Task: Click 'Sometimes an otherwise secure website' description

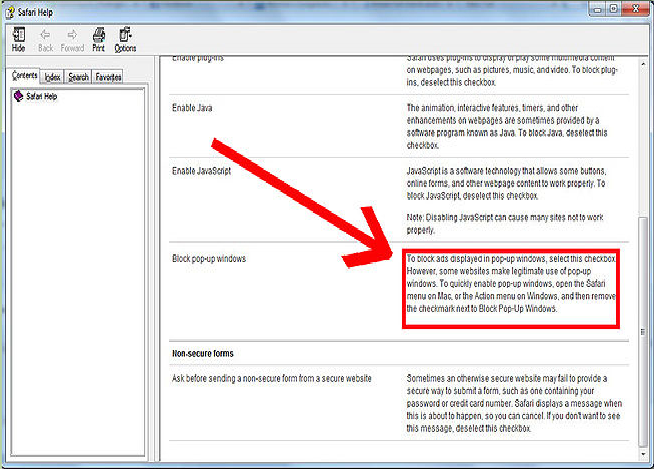Action: [x=514, y=403]
